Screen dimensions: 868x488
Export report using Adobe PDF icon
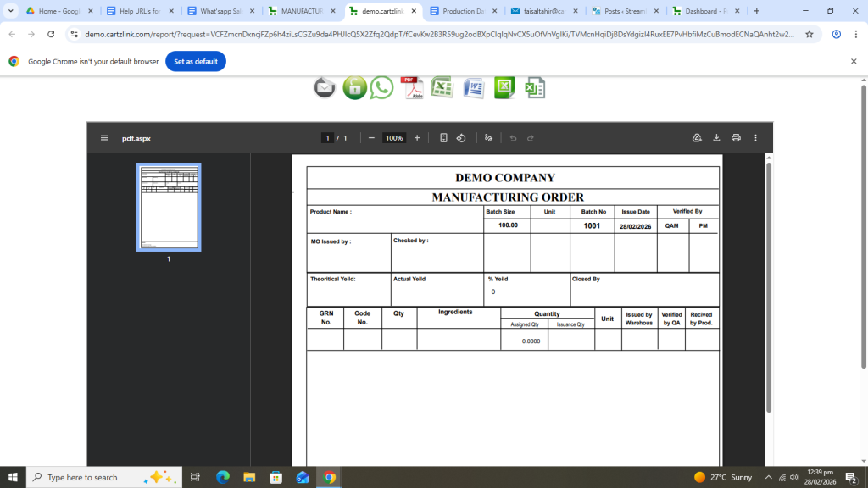[412, 87]
